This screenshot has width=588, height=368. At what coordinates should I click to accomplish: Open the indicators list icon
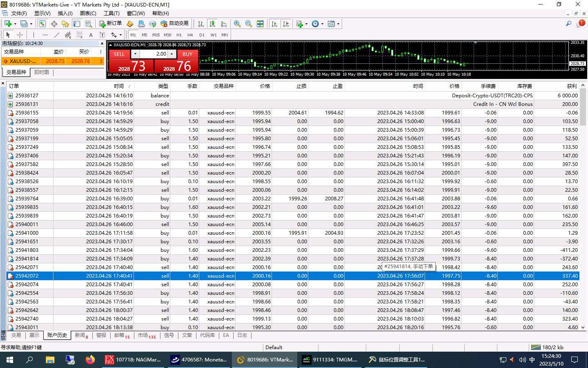(300, 24)
